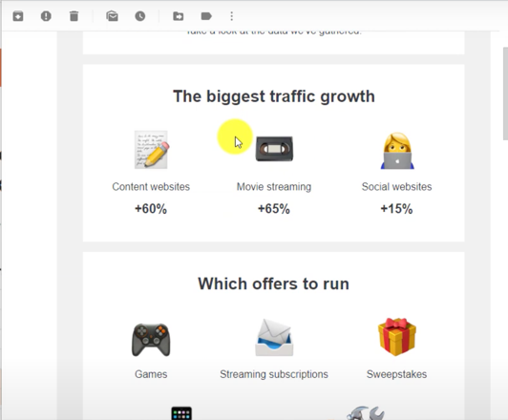Open the Labels tag icon
Viewport: 508px width, 420px height.
[206, 16]
